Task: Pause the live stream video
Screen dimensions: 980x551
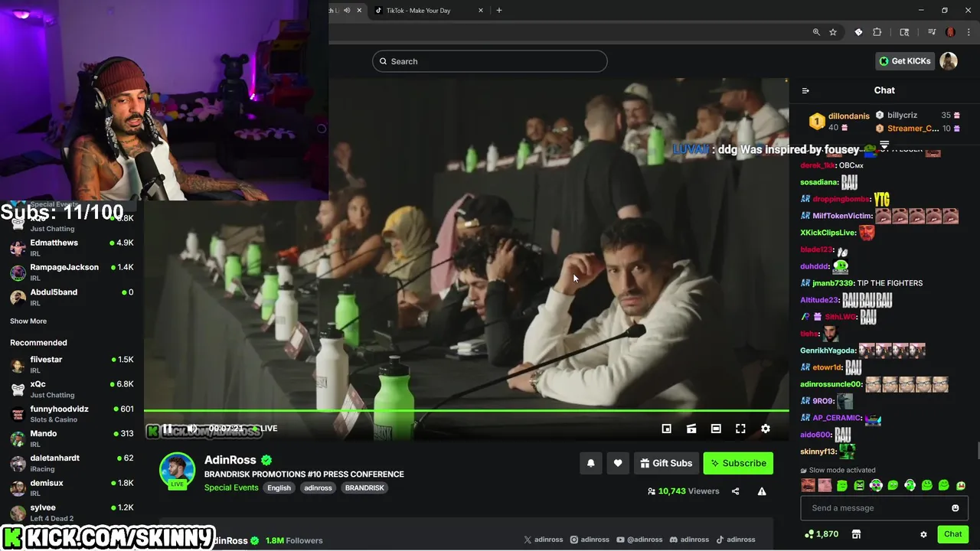Action: (167, 429)
